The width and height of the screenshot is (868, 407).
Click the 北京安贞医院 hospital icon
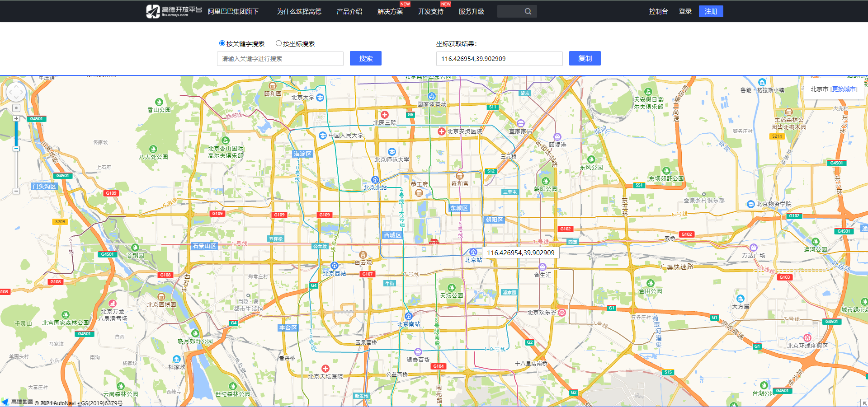click(x=442, y=131)
